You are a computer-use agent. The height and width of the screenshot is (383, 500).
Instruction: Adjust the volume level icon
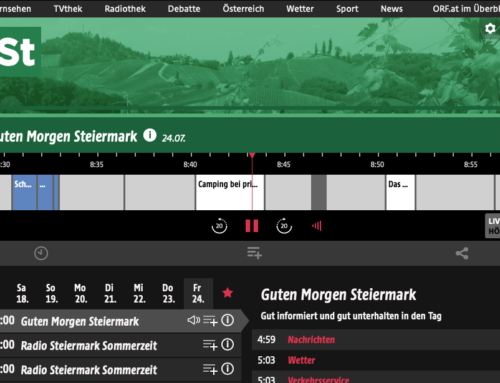click(317, 226)
